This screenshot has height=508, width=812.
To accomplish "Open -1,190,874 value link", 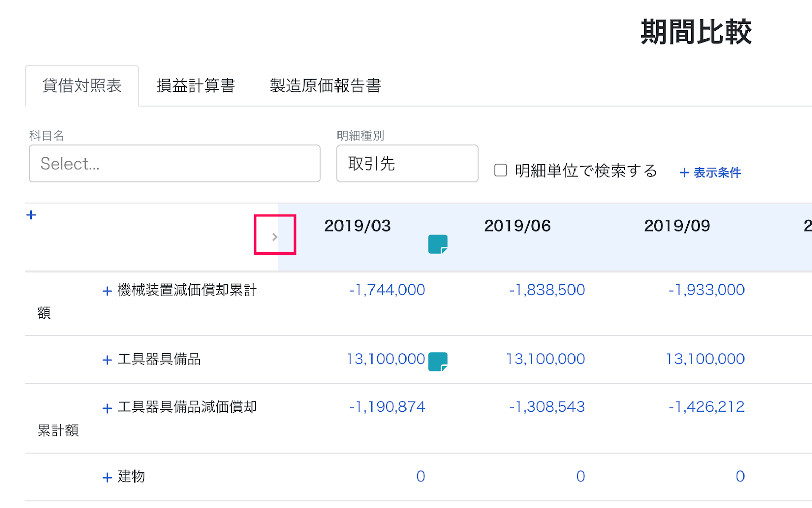I will pos(387,407).
